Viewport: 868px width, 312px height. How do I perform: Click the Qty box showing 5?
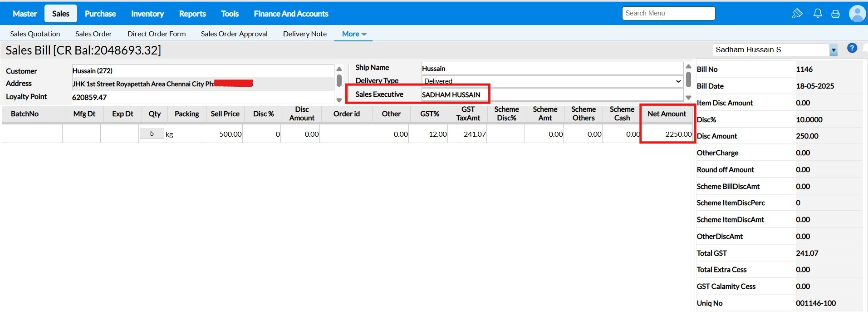pos(152,134)
